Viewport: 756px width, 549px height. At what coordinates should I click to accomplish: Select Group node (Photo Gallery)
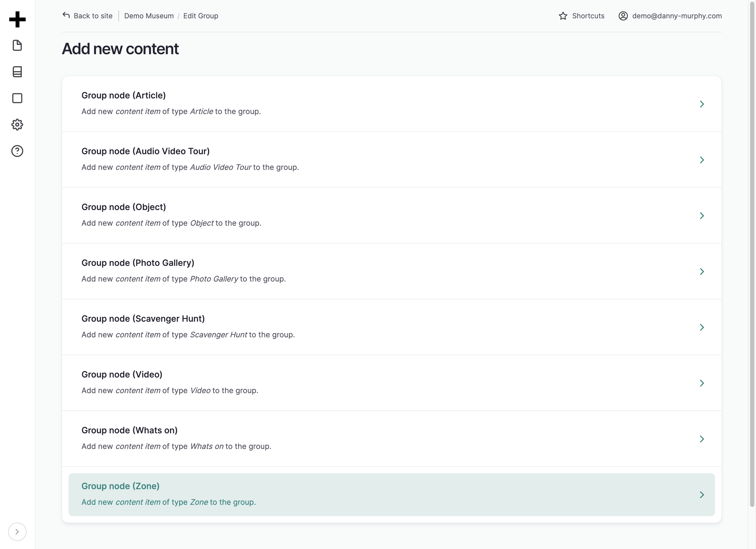click(392, 271)
